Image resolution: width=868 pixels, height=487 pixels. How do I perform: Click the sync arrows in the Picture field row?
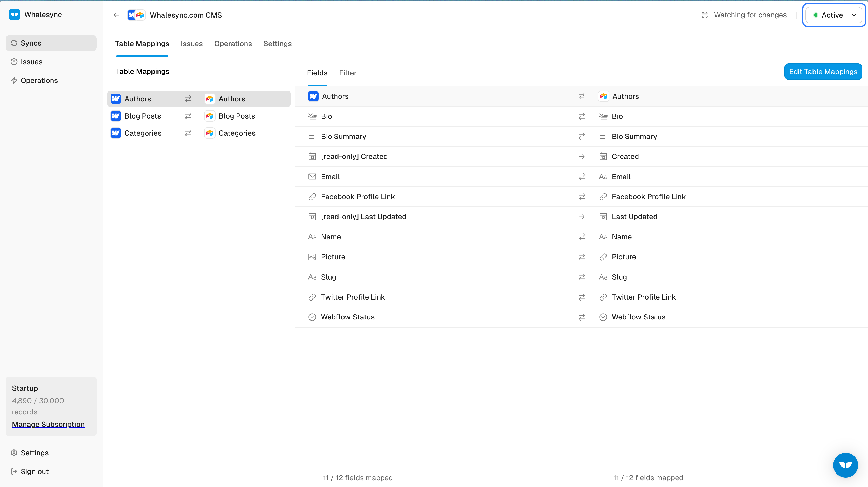tap(582, 257)
